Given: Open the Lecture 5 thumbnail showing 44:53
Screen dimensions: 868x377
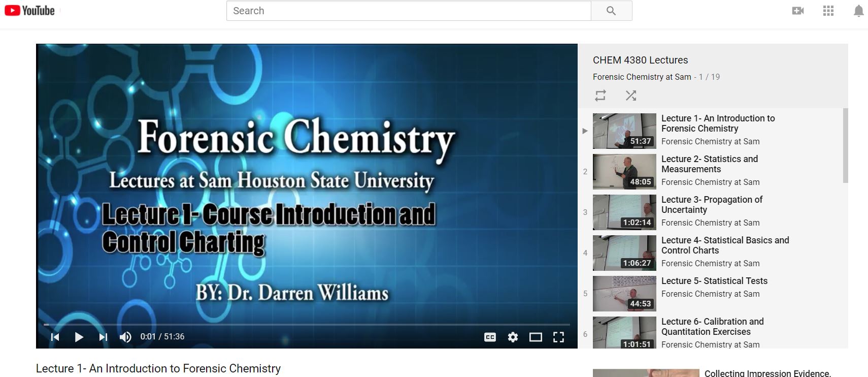Looking at the screenshot, I should pyautogui.click(x=624, y=294).
